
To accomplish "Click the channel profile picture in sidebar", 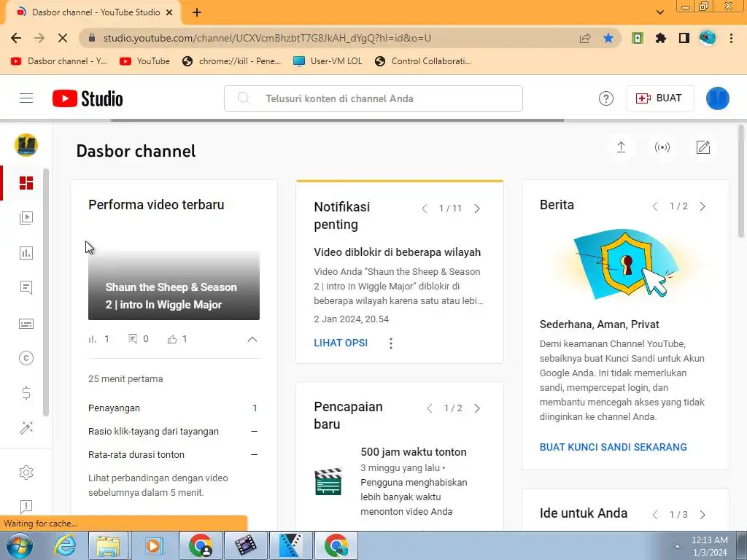I will point(26,145).
